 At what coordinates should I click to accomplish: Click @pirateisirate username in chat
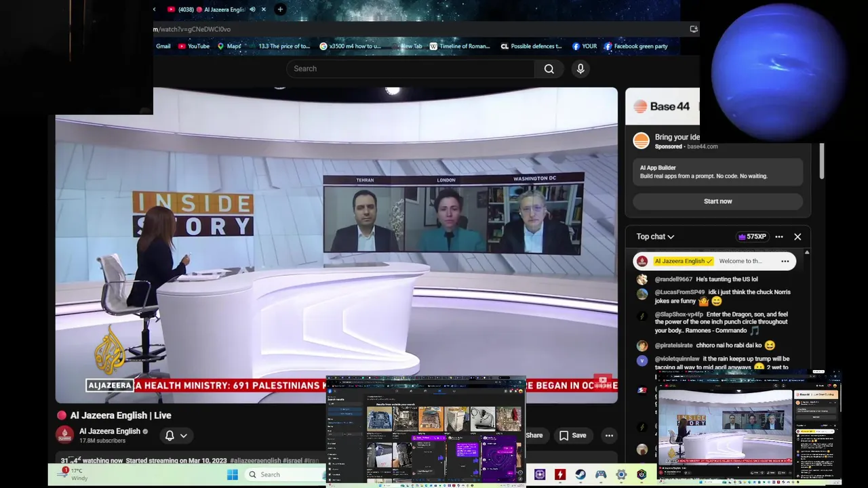(x=673, y=346)
